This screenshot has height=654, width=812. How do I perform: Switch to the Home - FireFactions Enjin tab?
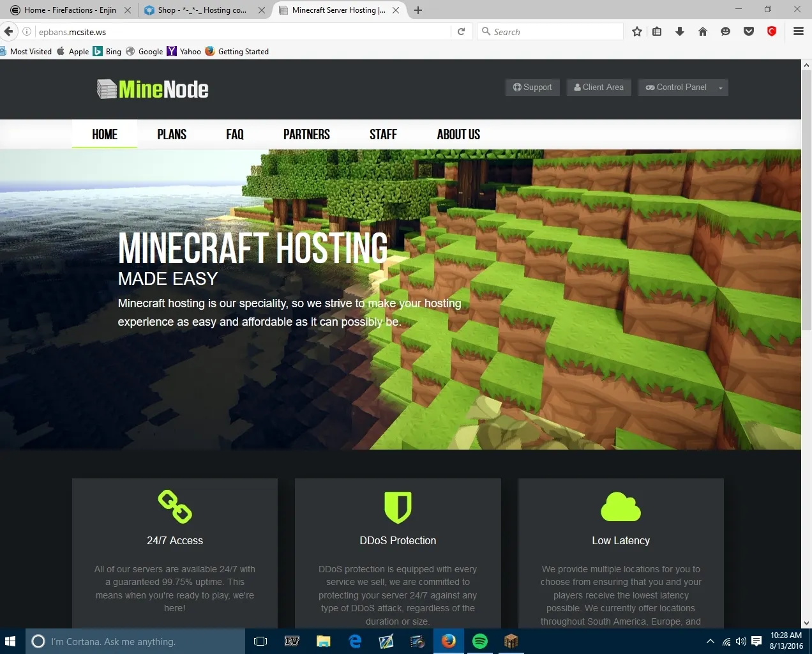[x=70, y=10]
